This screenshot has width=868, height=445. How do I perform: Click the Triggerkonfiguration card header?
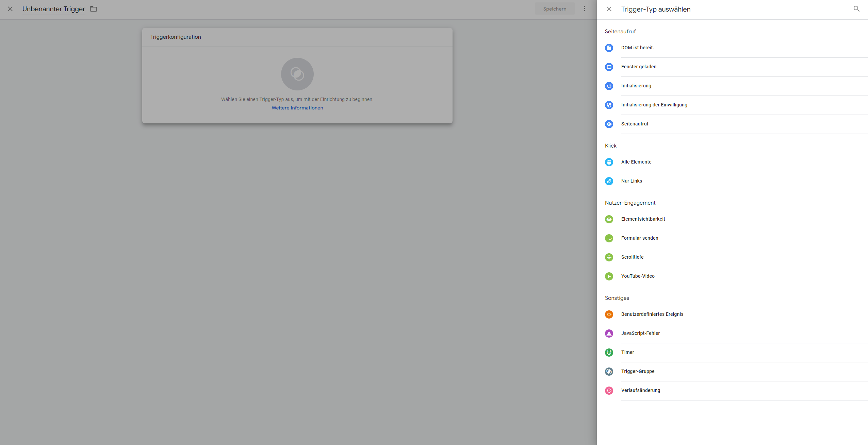pyautogui.click(x=297, y=37)
